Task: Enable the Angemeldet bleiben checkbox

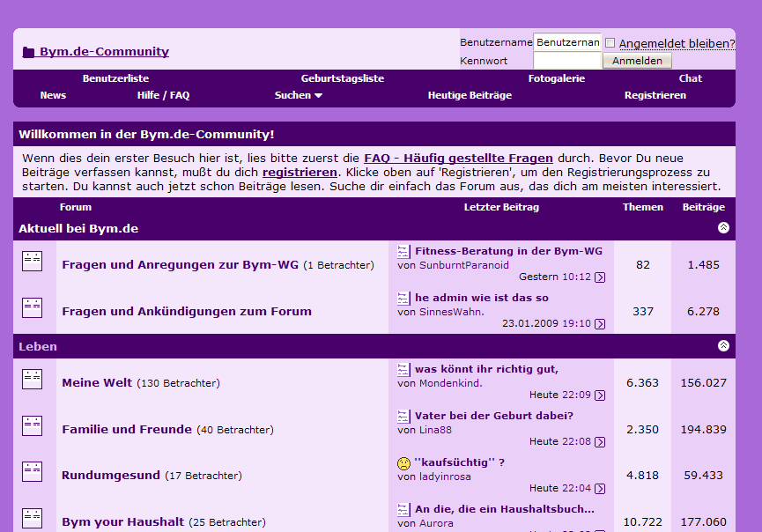Action: (610, 43)
